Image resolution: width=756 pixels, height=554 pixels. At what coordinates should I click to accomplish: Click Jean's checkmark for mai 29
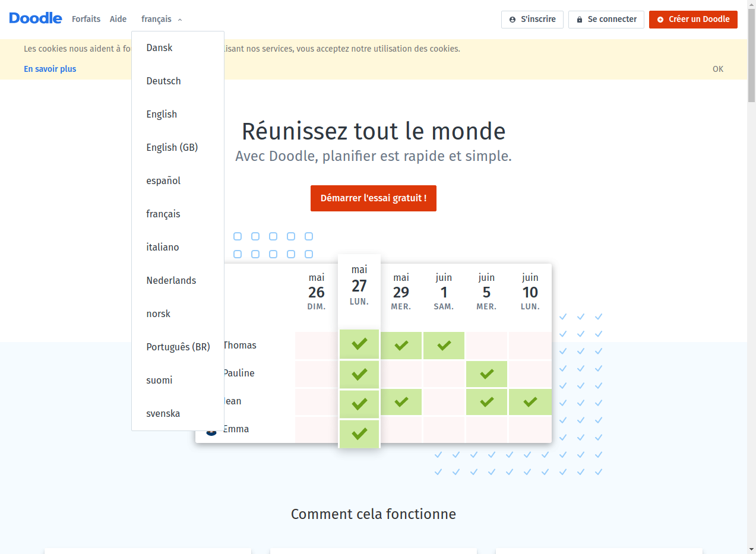coord(401,402)
